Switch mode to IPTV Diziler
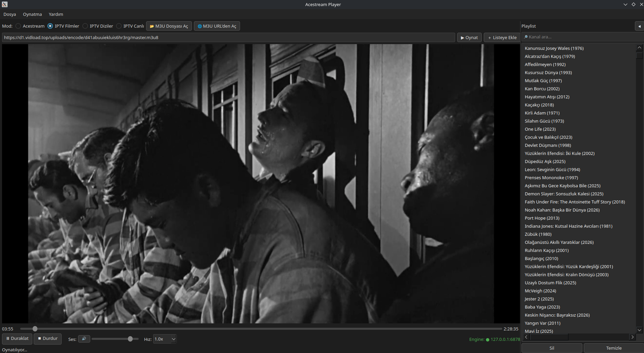Image resolution: width=644 pixels, height=353 pixels. (86, 26)
